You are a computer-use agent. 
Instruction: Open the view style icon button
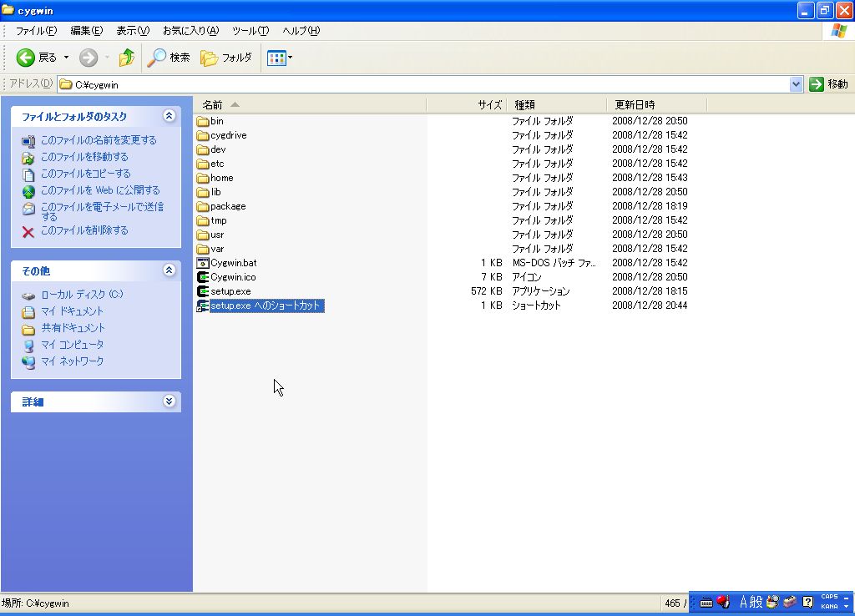click(276, 58)
